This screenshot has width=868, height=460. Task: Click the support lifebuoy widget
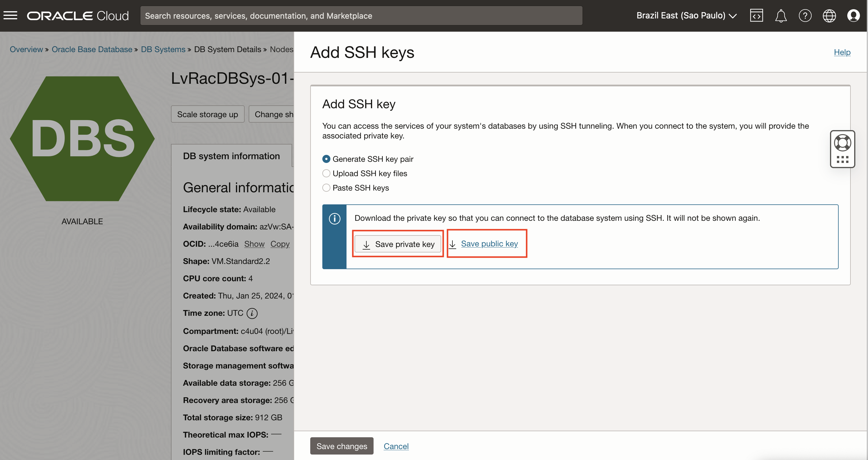(842, 143)
